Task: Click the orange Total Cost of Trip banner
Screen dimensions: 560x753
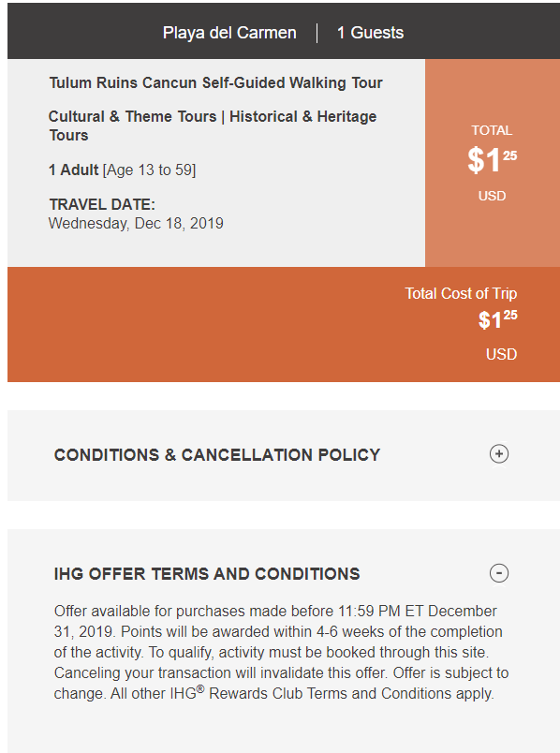Action: pos(284,325)
